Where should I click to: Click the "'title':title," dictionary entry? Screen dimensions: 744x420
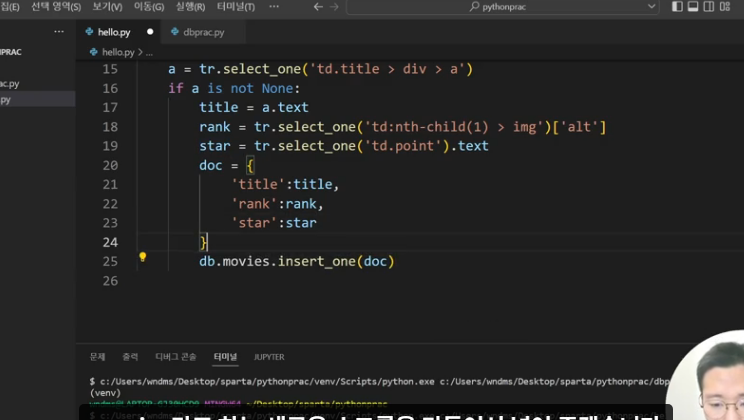pos(285,184)
